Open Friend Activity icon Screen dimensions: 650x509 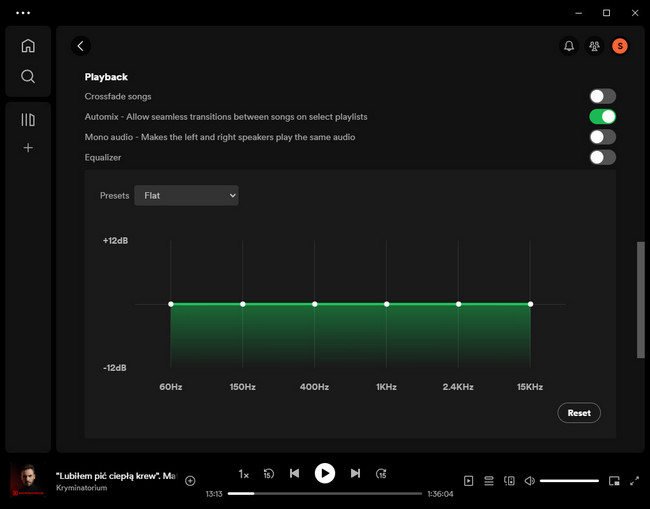(594, 46)
